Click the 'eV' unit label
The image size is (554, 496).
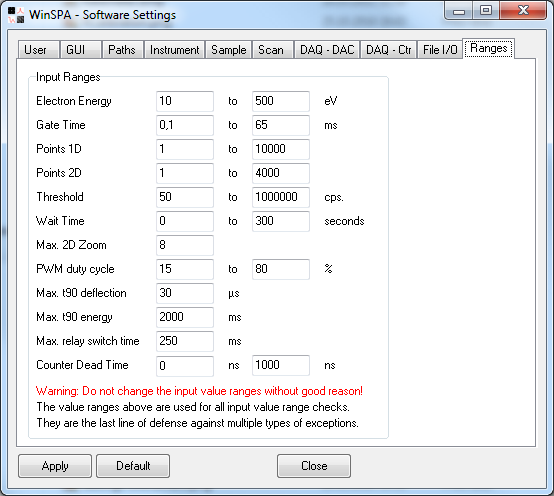(x=331, y=101)
